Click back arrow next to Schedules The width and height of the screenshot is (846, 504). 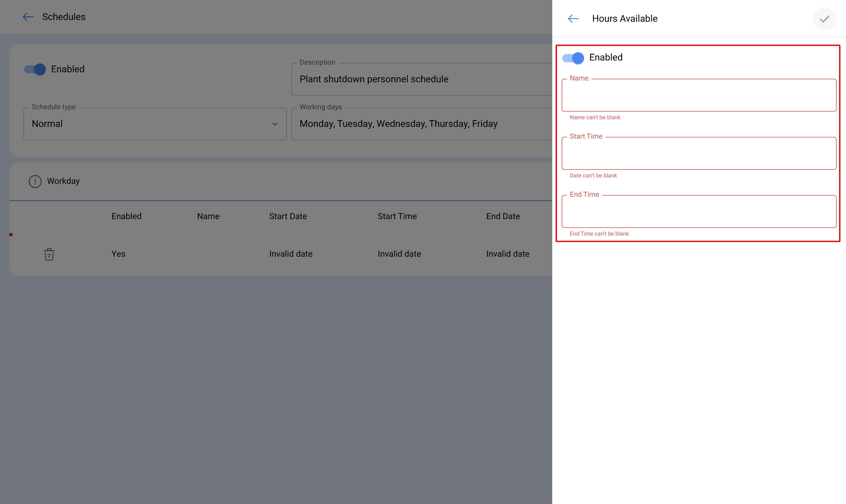(x=28, y=17)
